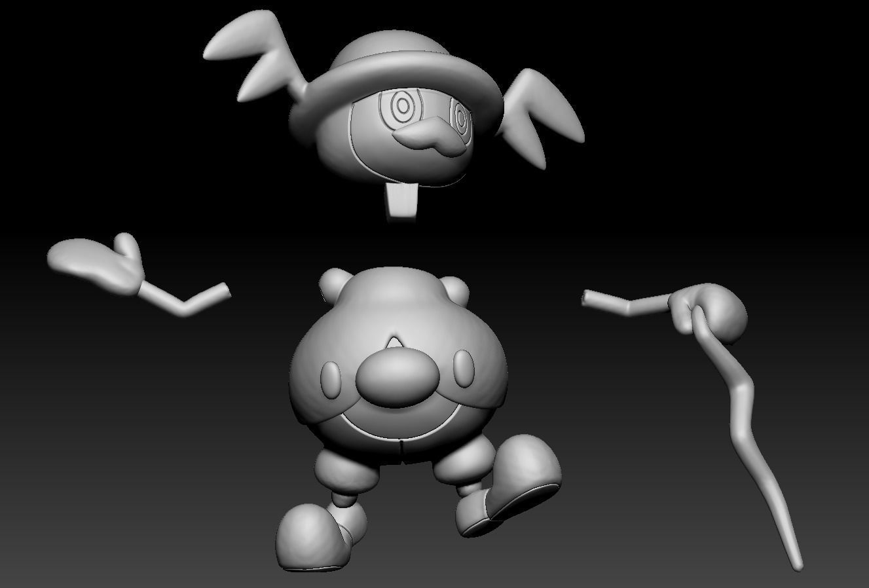
Task: Select the bent arm attached to the cane hand
Action: coord(627,302)
